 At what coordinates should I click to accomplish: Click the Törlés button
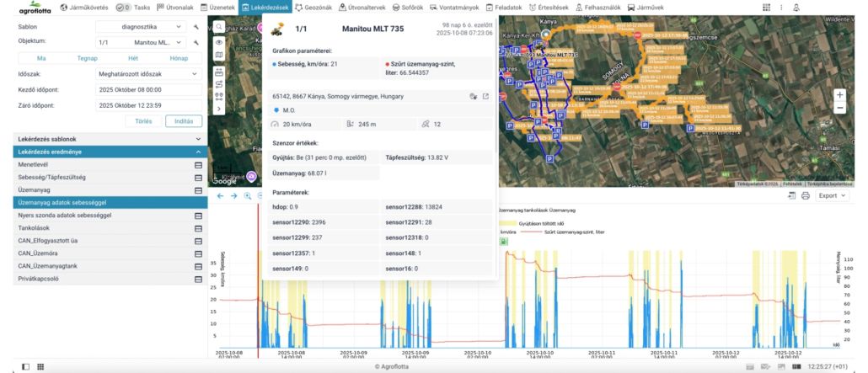tap(143, 121)
